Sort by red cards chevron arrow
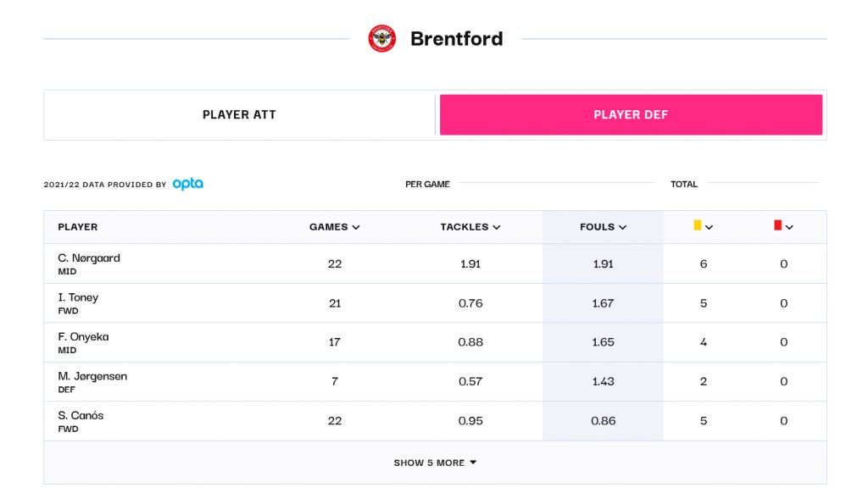 coord(789,227)
